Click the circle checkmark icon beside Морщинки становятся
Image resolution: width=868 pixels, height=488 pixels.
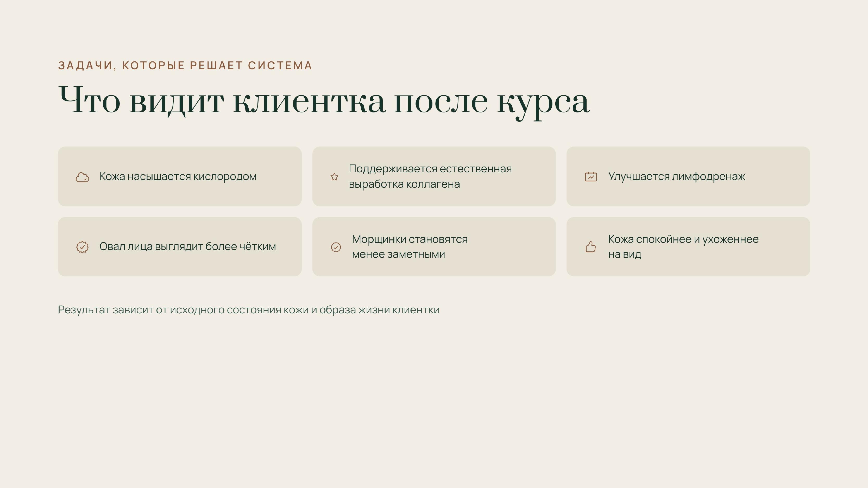[336, 247]
